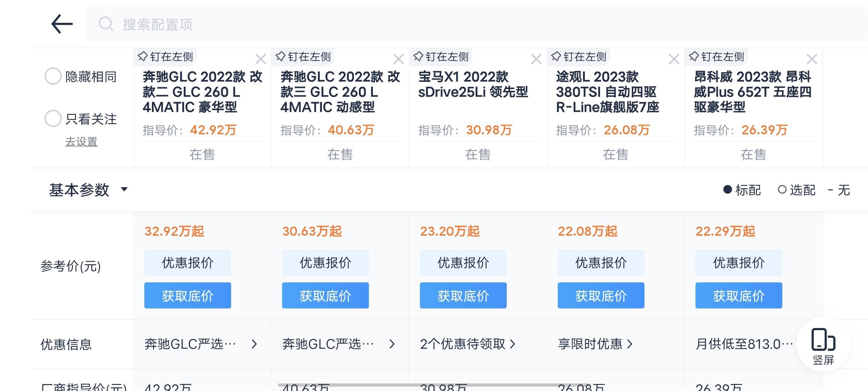Pin 途观L 380TSI to the left
868x391 pixels.
[579, 57]
